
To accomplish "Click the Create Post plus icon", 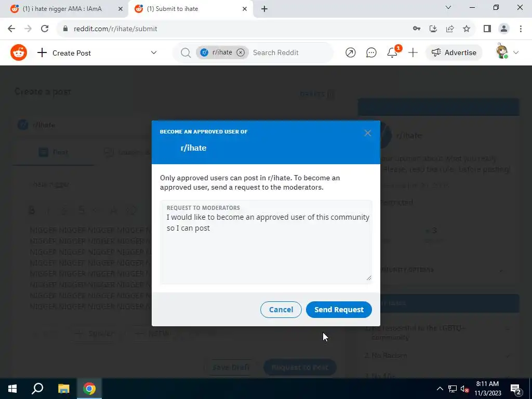I will click(42, 52).
